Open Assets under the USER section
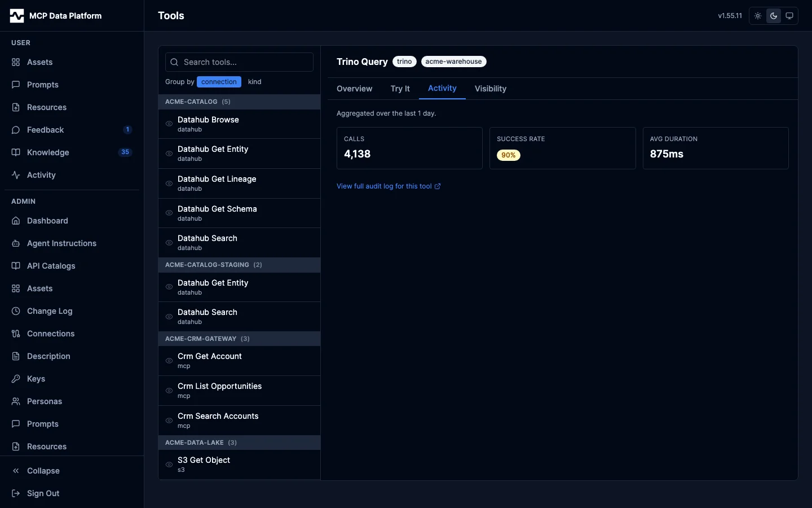This screenshot has height=508, width=812. tap(72, 62)
